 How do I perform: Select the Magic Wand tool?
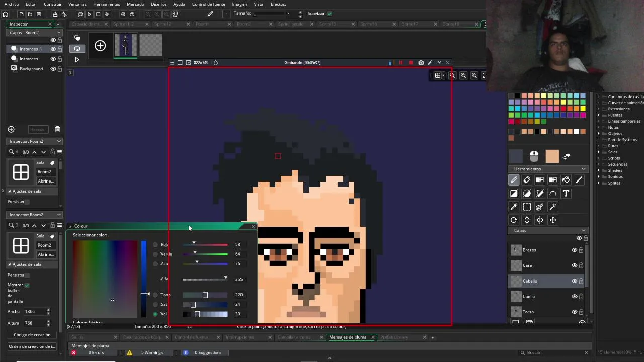coord(553,207)
